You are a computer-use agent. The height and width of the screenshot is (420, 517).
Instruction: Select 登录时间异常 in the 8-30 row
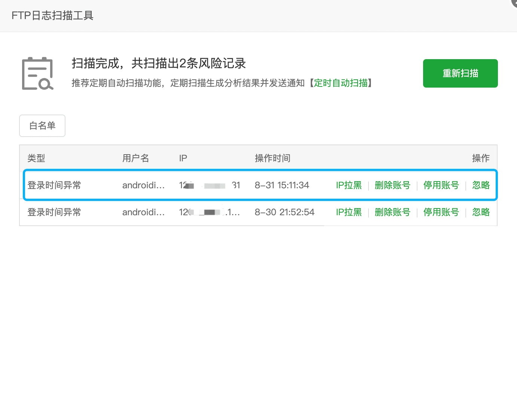[54, 212]
